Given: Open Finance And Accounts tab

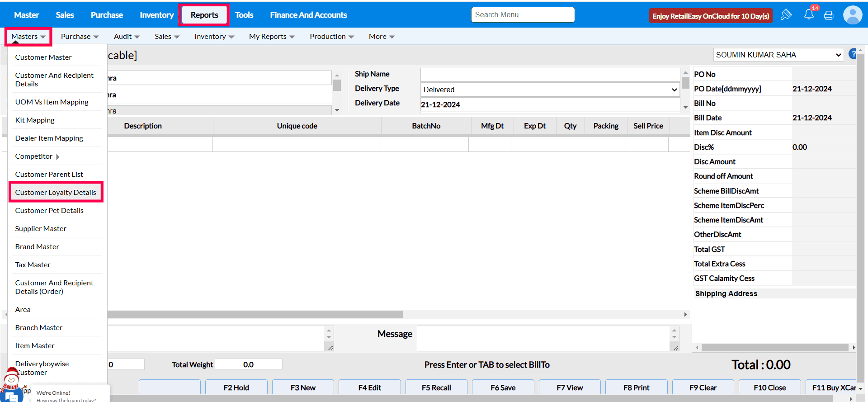Looking at the screenshot, I should pyautogui.click(x=308, y=15).
